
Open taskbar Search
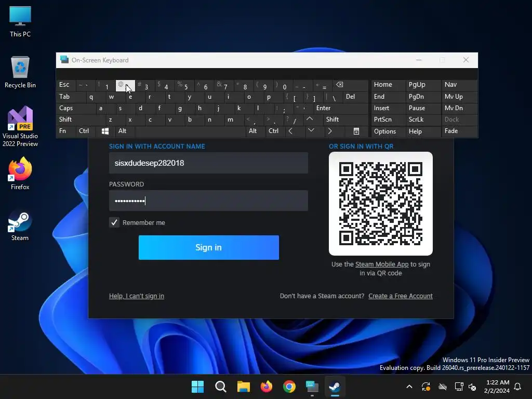pos(220,387)
